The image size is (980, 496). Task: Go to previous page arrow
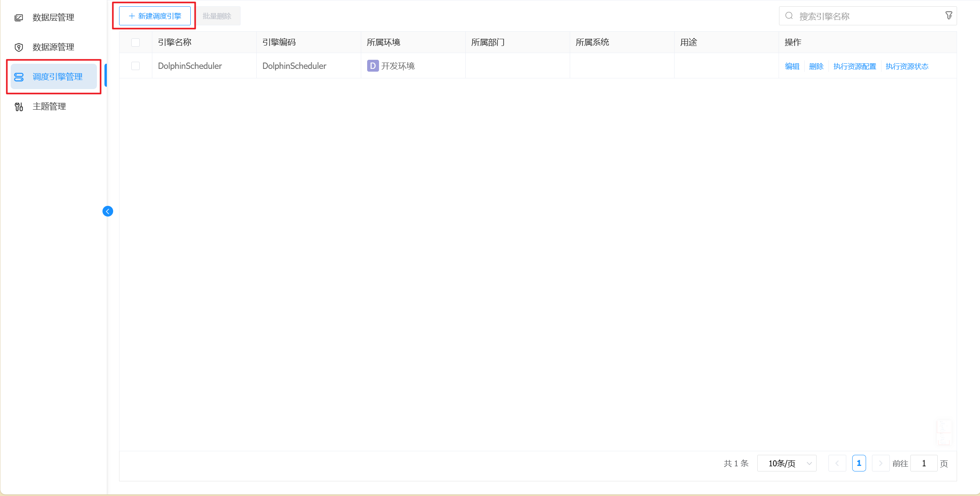pyautogui.click(x=837, y=463)
